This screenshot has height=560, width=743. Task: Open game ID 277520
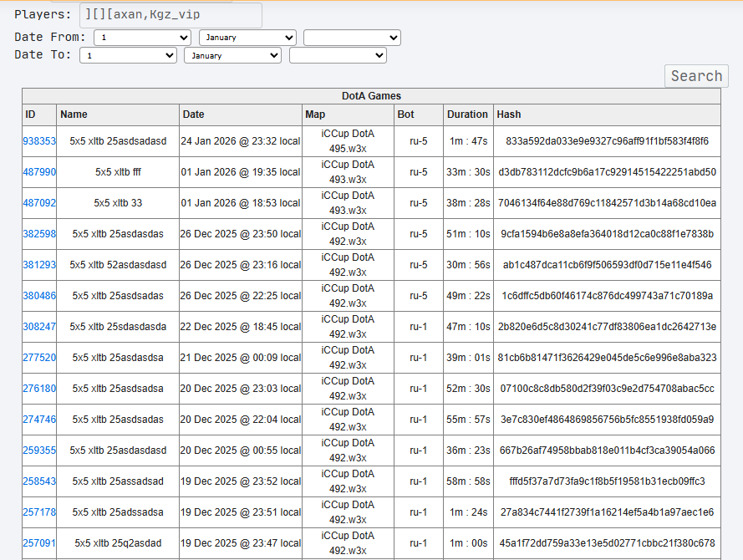(x=39, y=358)
